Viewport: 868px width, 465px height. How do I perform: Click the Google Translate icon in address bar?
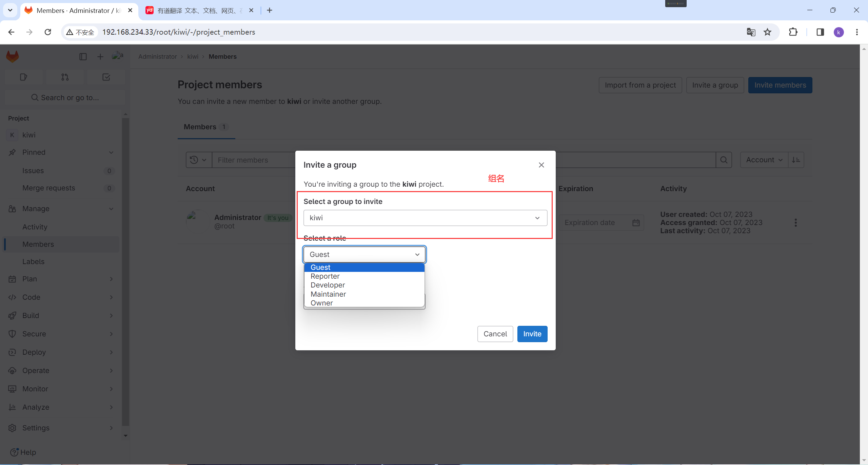click(751, 32)
